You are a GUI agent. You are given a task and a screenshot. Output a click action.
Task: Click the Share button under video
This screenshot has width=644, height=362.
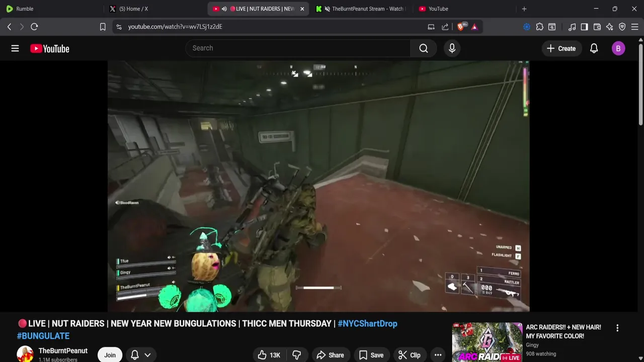pos(330,355)
